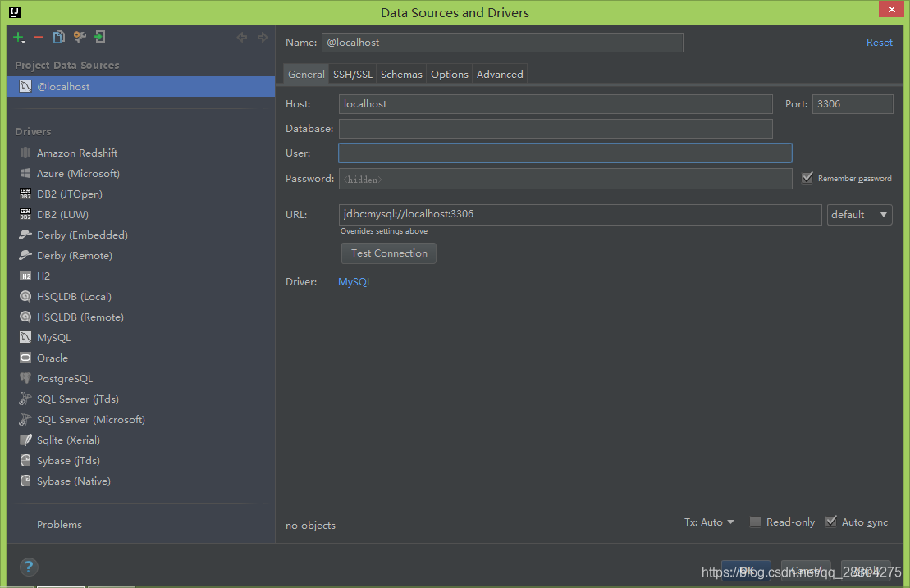Click the Back navigation arrow
The width and height of the screenshot is (910, 588).
(242, 37)
